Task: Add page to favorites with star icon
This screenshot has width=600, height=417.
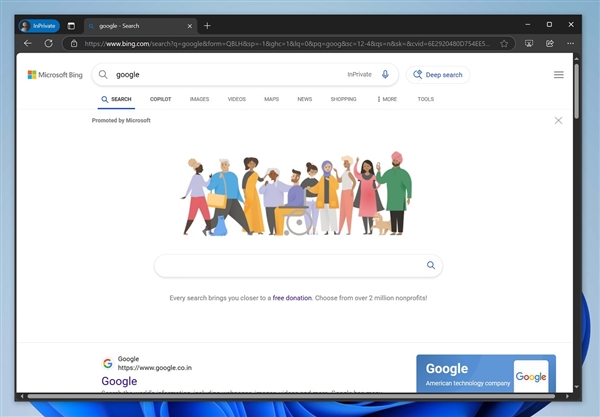Action: pos(504,44)
